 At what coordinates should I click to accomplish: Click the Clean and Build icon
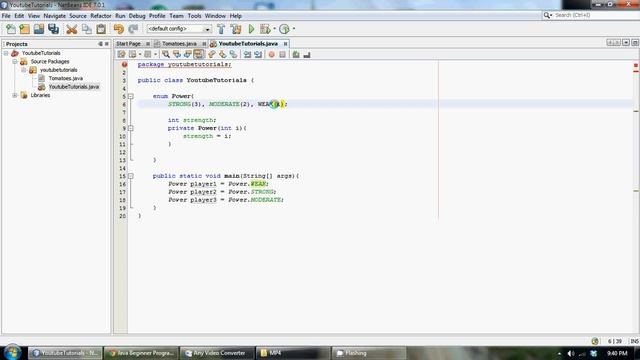(x=236, y=29)
